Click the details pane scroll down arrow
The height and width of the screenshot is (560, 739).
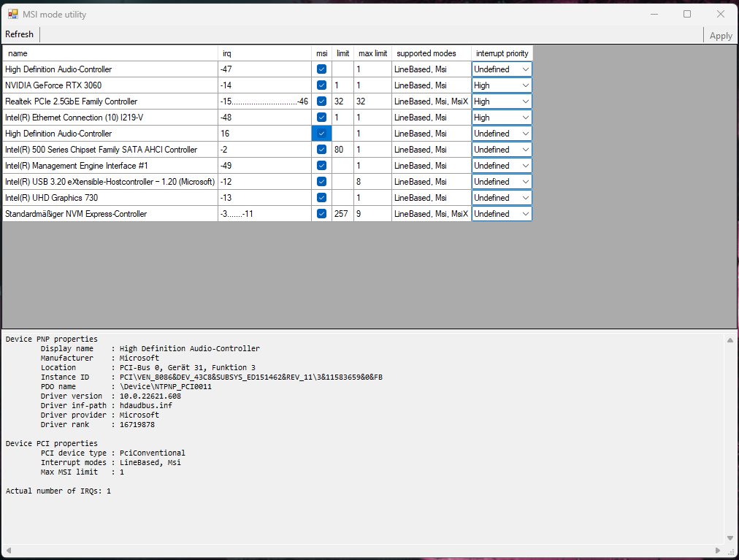coord(730,538)
